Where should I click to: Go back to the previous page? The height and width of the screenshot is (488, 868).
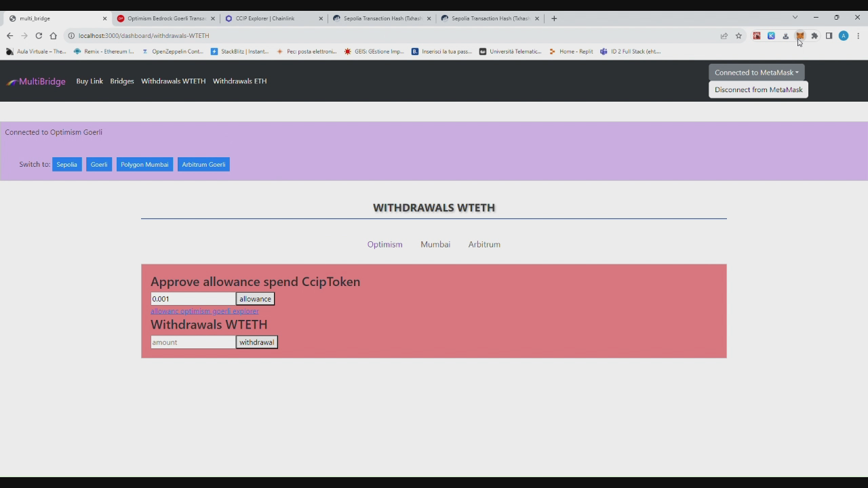click(9, 36)
